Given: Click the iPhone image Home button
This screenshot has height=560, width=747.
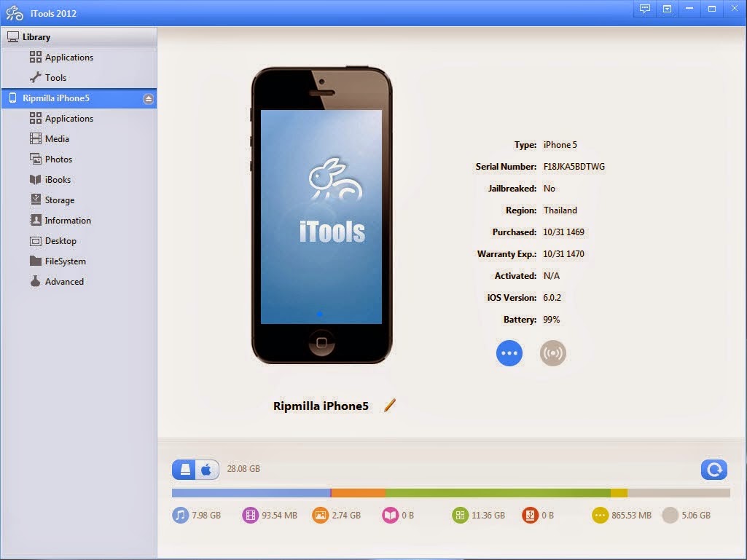Looking at the screenshot, I should [x=321, y=342].
